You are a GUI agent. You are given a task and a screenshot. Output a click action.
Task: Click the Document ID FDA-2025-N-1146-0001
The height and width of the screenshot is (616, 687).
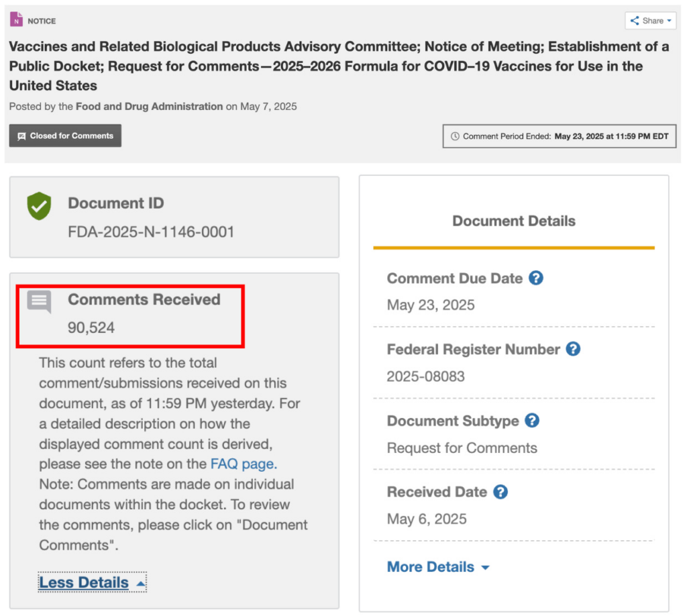[x=151, y=232]
